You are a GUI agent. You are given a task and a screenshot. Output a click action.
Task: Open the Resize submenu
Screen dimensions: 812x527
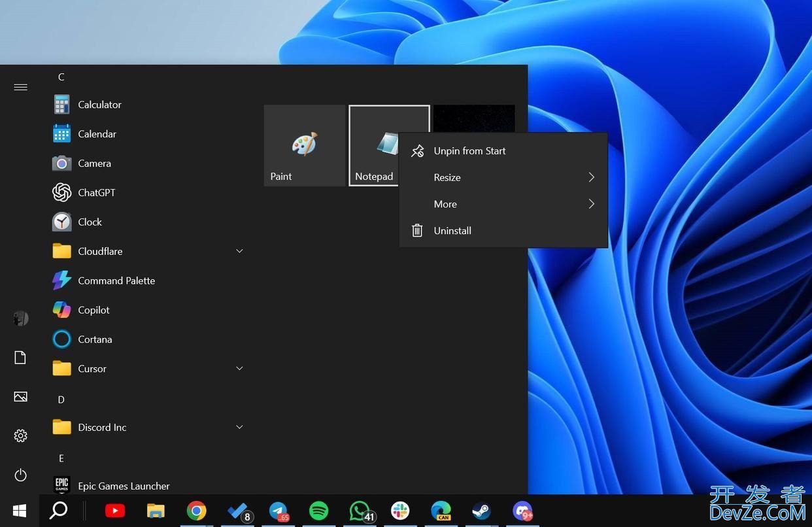(x=503, y=178)
